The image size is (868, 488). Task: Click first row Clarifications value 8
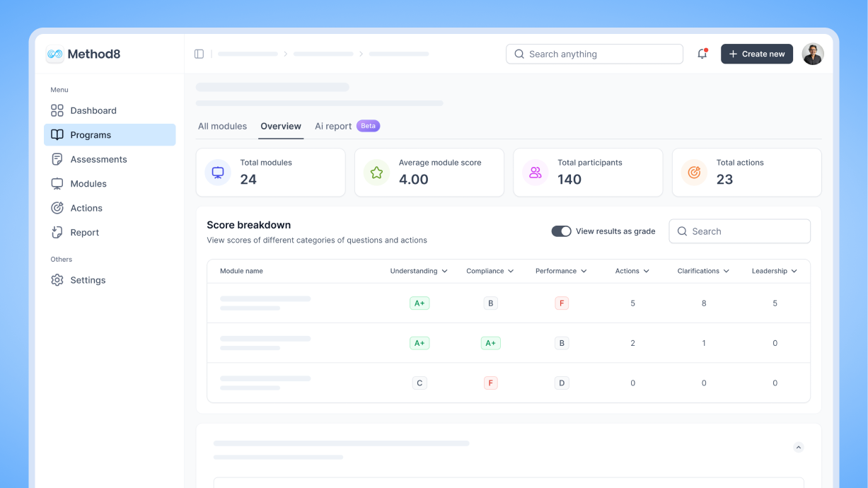click(x=704, y=303)
